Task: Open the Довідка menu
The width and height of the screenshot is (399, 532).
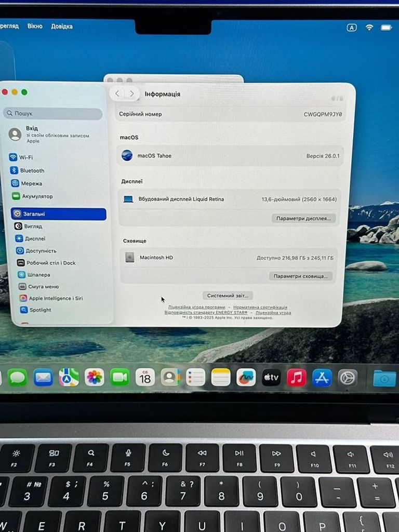Action: click(x=62, y=26)
